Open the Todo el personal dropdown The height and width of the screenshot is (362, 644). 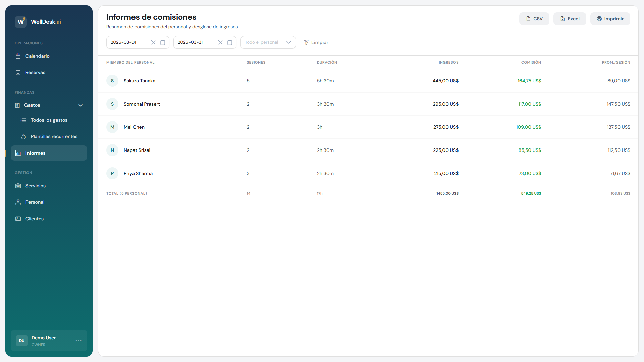pos(268,42)
